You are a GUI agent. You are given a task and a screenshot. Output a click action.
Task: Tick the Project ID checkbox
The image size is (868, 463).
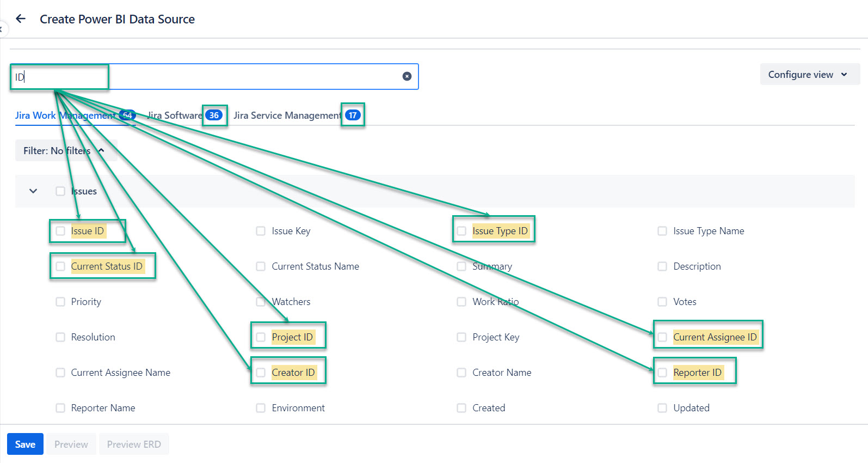(261, 337)
